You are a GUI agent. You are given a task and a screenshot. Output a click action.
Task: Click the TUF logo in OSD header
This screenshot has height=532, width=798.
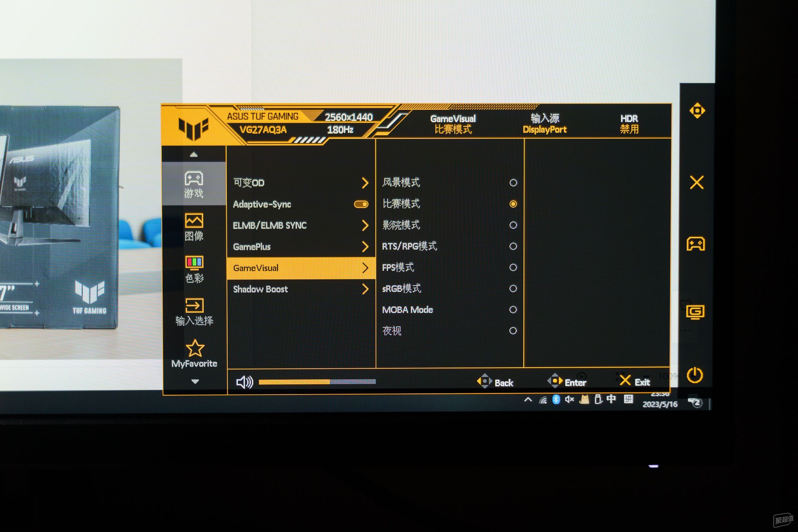pos(193,128)
